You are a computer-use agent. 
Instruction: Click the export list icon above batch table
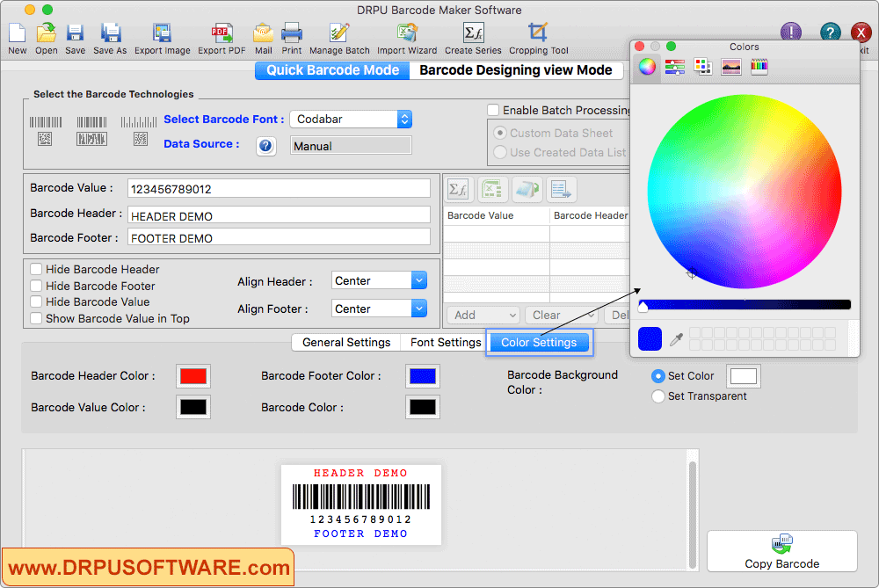coord(561,190)
